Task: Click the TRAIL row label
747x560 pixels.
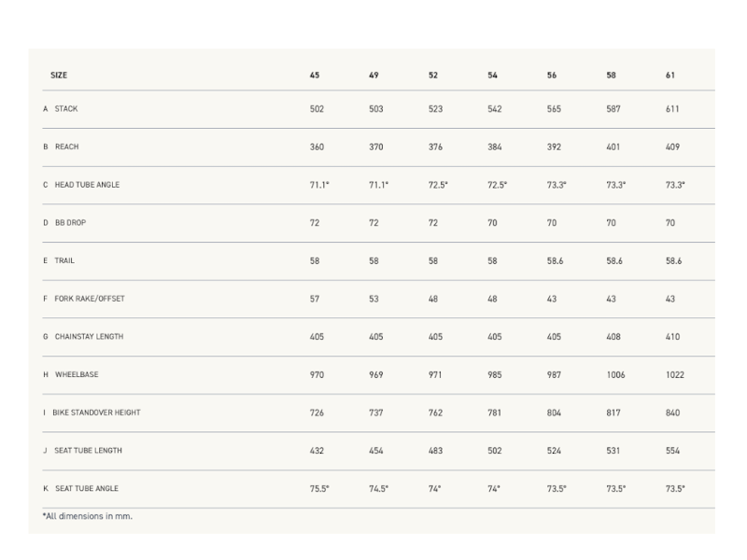Action: pyautogui.click(x=64, y=261)
